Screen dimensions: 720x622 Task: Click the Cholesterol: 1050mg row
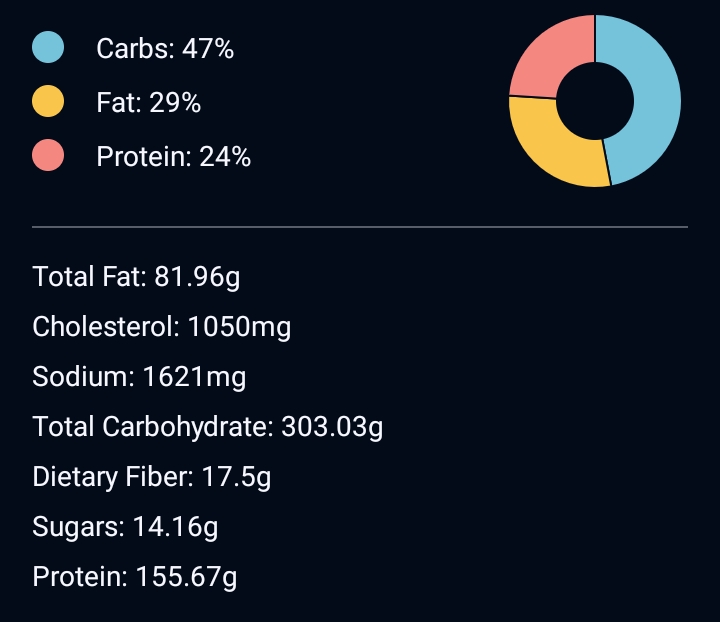(162, 327)
